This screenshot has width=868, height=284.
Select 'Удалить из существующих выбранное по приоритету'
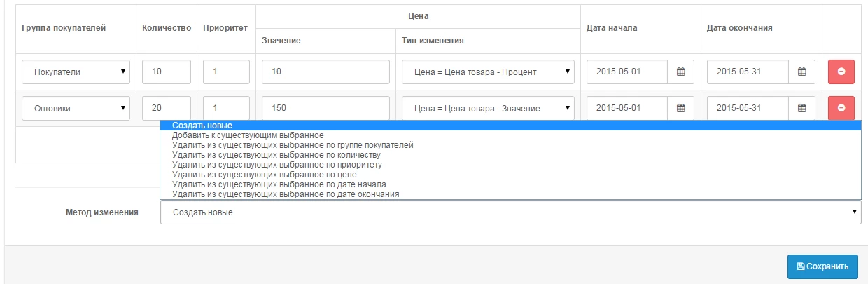276,165
